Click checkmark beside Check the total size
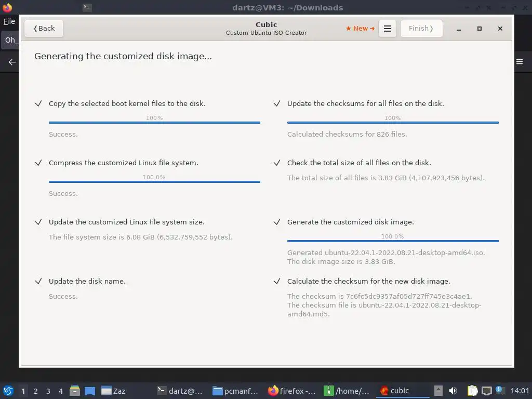 (x=277, y=163)
